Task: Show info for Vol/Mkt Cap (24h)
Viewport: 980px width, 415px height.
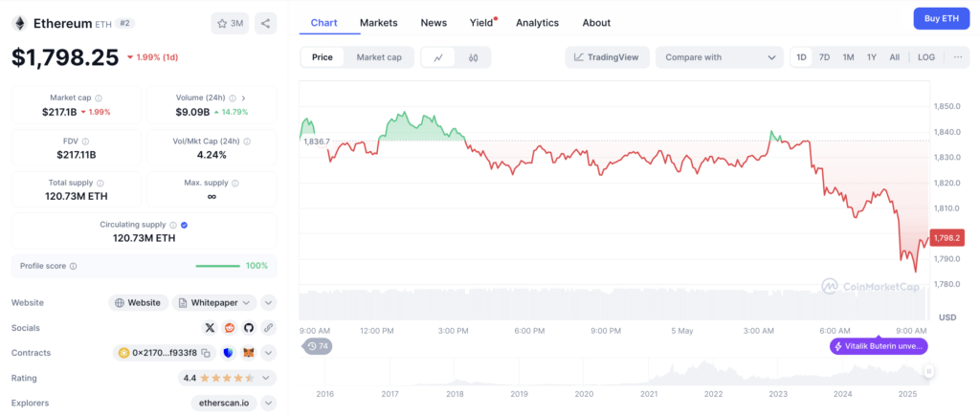Action: (247, 142)
